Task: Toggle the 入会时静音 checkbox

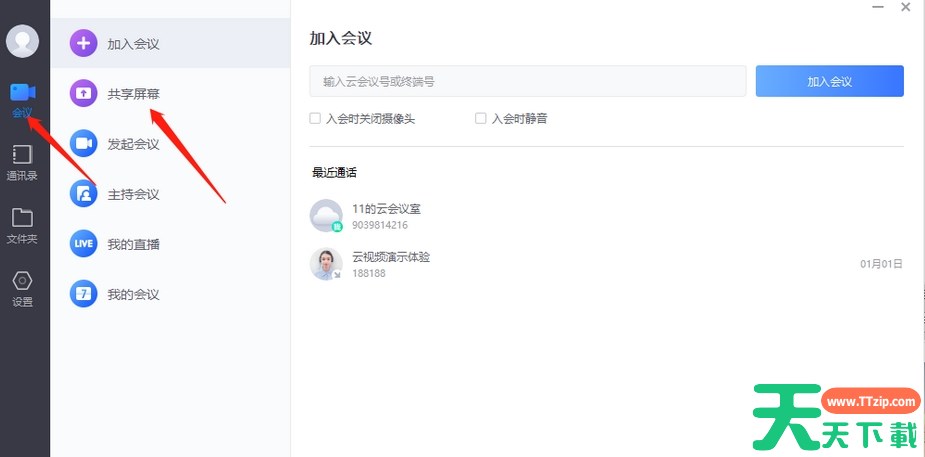Action: [x=481, y=118]
